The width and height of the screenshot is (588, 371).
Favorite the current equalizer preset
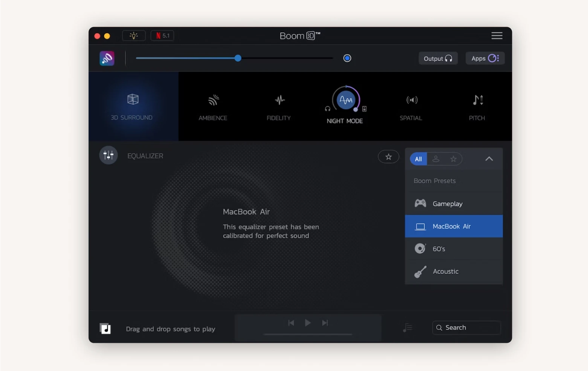point(388,157)
